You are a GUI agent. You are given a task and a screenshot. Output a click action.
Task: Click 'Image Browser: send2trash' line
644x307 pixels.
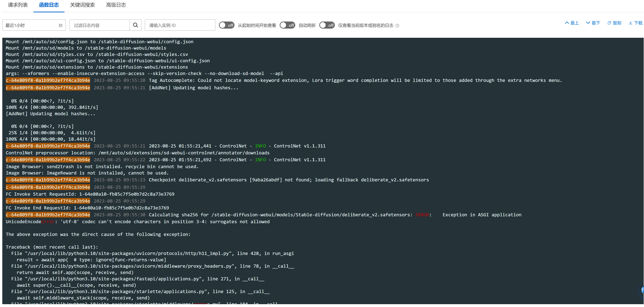click(102, 167)
